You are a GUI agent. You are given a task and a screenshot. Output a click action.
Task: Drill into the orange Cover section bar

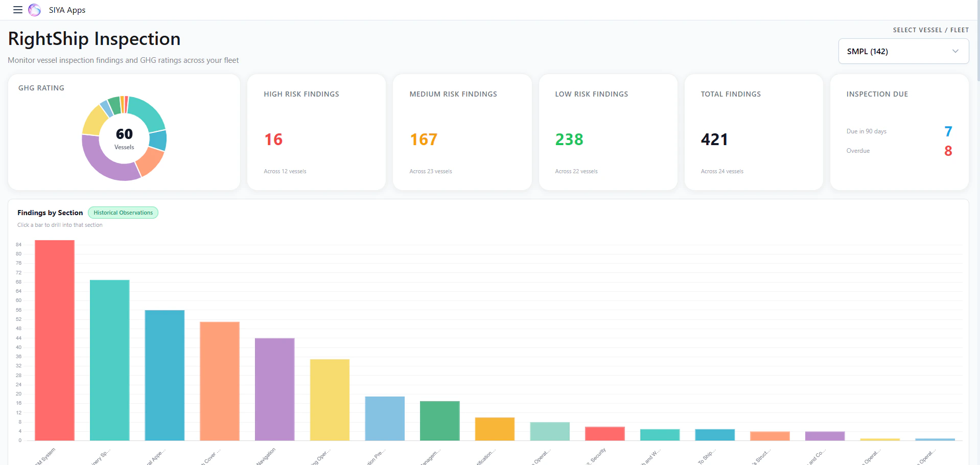220,381
